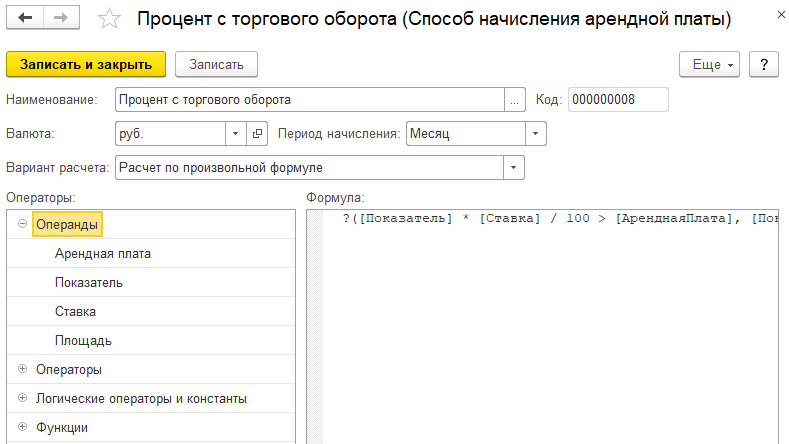Image resolution: width=789 pixels, height=444 pixels.
Task: Add form to favorites with star icon
Action: click(x=110, y=20)
